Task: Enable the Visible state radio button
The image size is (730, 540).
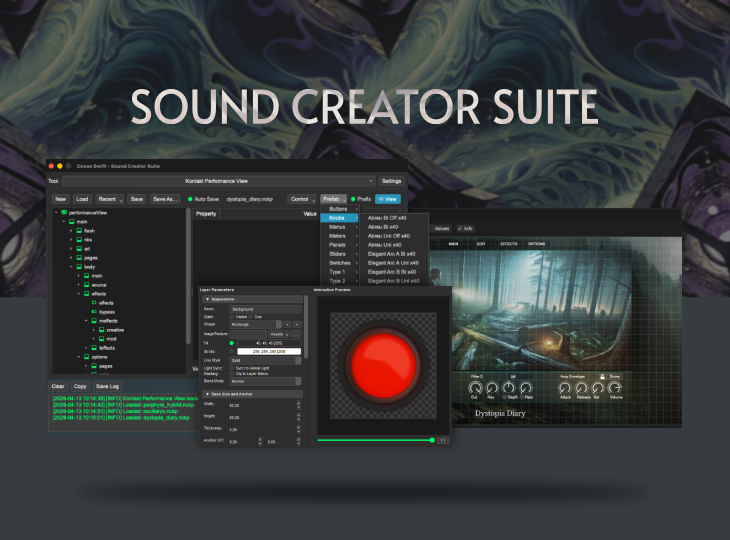Action: click(x=232, y=317)
